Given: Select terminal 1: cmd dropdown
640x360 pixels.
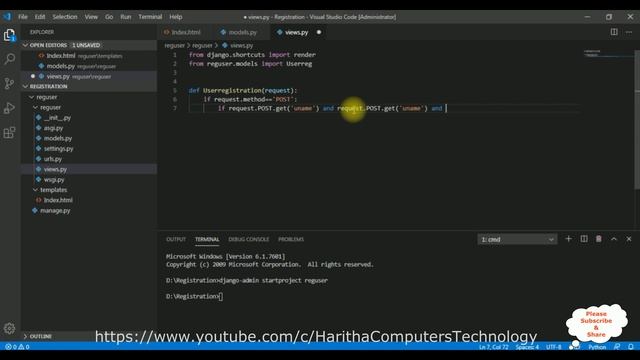Looking at the screenshot, I should [517, 239].
